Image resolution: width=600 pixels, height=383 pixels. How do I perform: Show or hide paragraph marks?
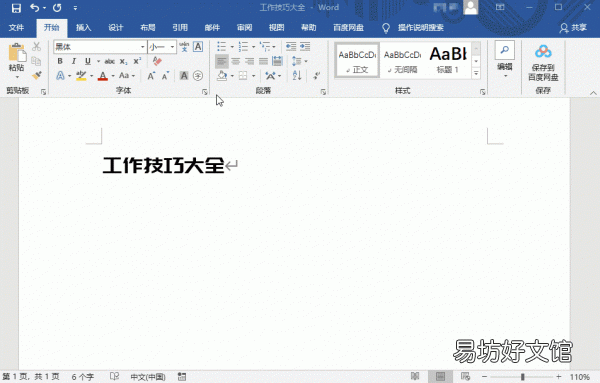click(316, 75)
